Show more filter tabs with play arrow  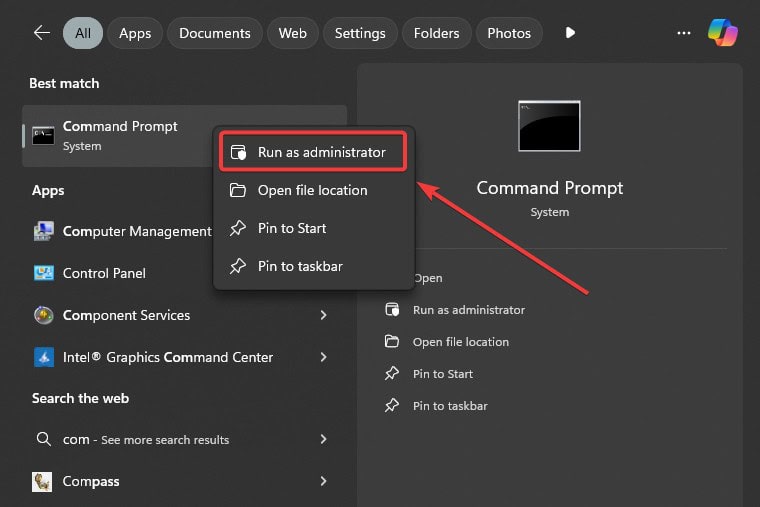(x=570, y=32)
